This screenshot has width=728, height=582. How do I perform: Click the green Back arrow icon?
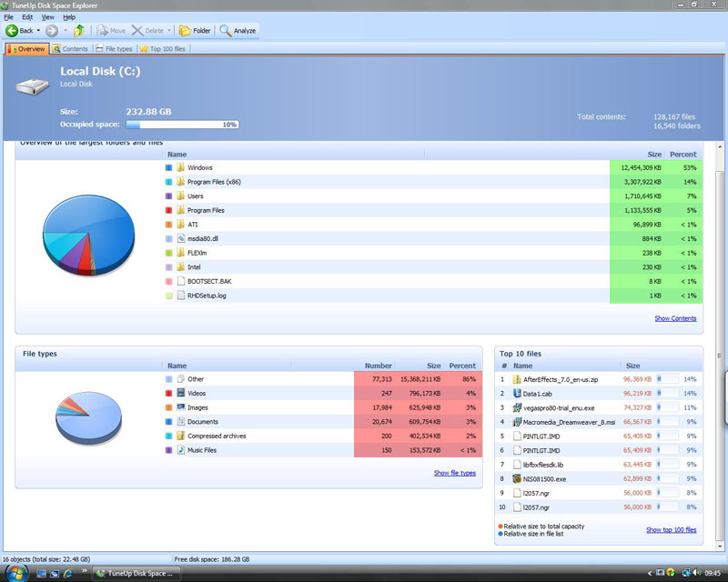(12, 31)
